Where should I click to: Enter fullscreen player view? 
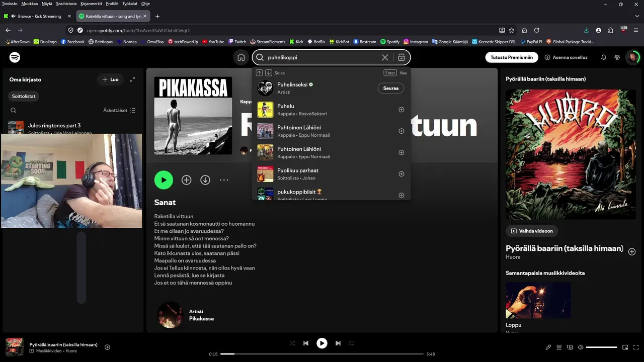636,347
